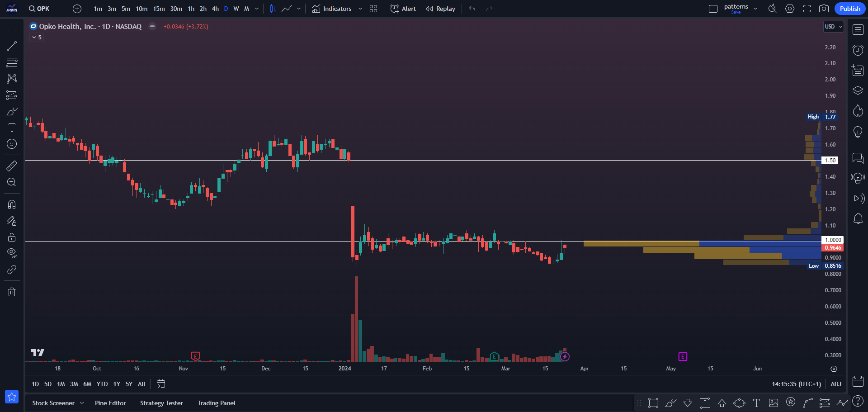Toggle lock all drawing tools
Image resolution: width=868 pixels, height=412 pixels.
(x=12, y=237)
